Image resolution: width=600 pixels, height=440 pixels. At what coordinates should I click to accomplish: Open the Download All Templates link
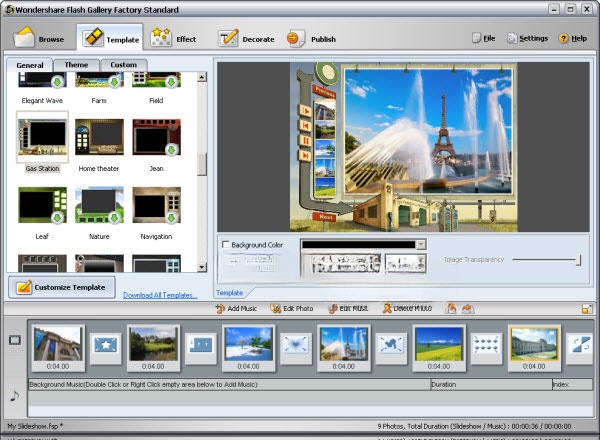click(x=160, y=295)
